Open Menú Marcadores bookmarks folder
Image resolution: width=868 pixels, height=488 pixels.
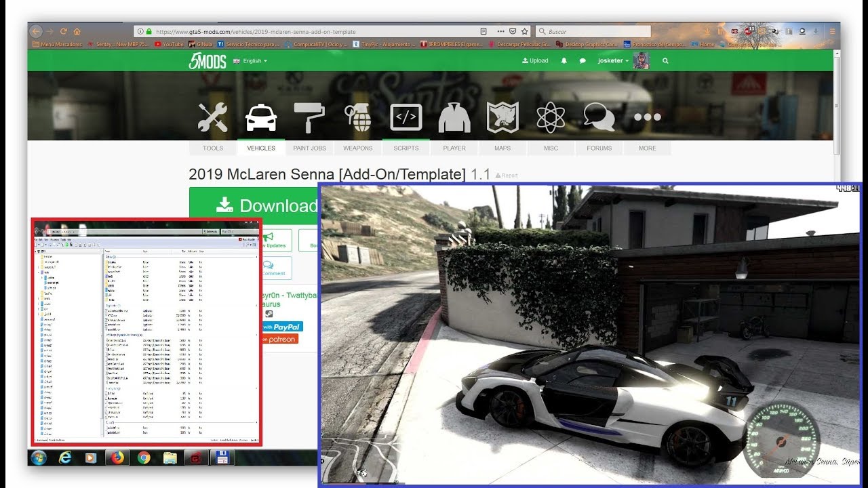point(57,45)
